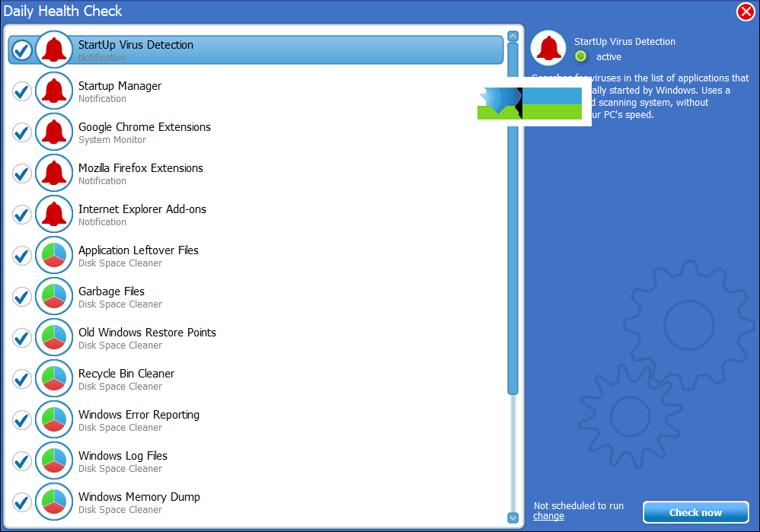Click the 'Not scheduled to run' text
This screenshot has height=532, width=760.
point(579,506)
